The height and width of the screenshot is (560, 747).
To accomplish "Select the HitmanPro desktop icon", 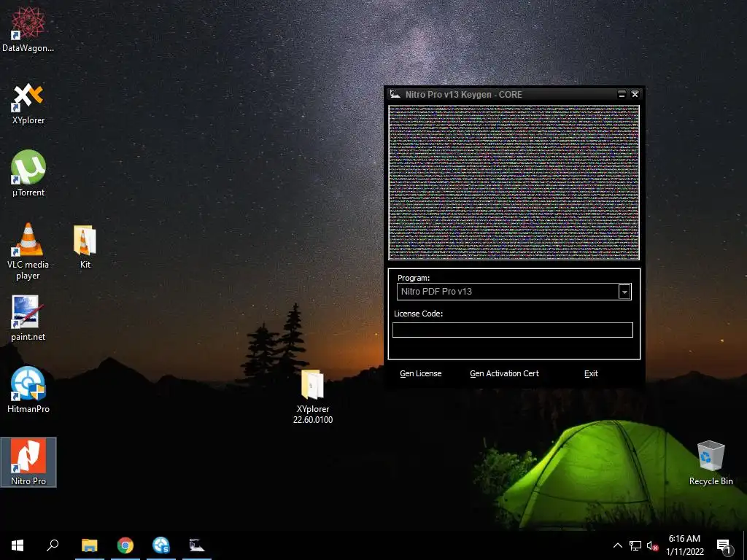I will tap(28, 389).
